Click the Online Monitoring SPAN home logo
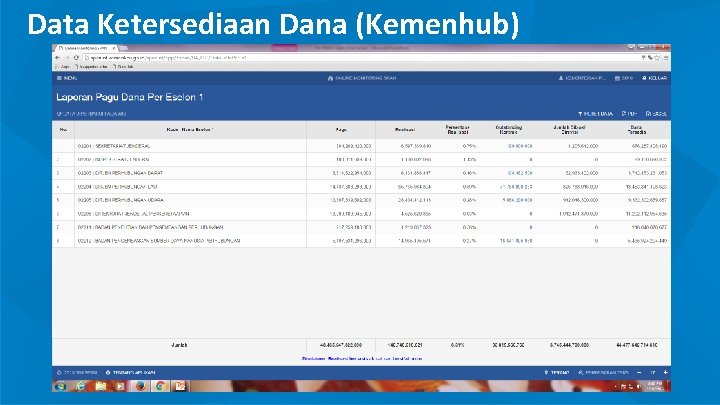 click(x=362, y=78)
